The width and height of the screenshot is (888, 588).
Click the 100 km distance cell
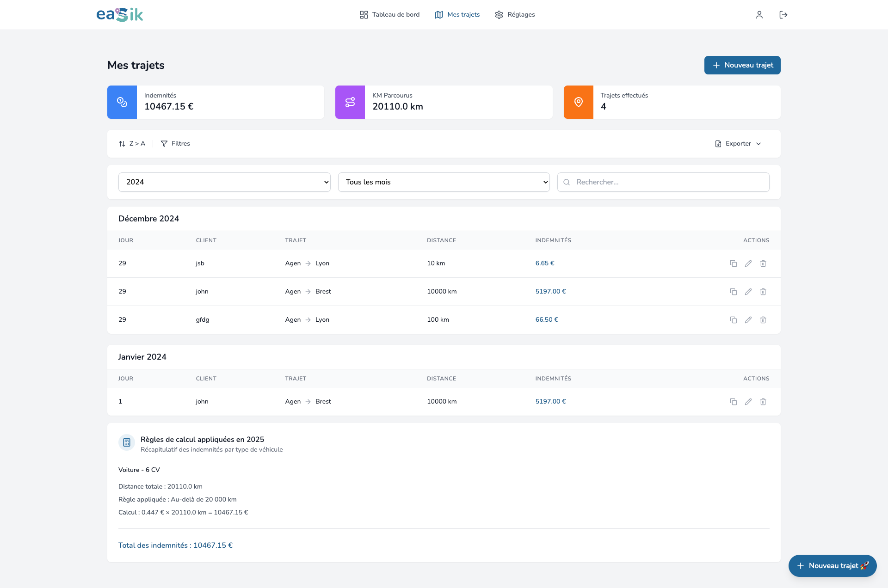pyautogui.click(x=438, y=320)
